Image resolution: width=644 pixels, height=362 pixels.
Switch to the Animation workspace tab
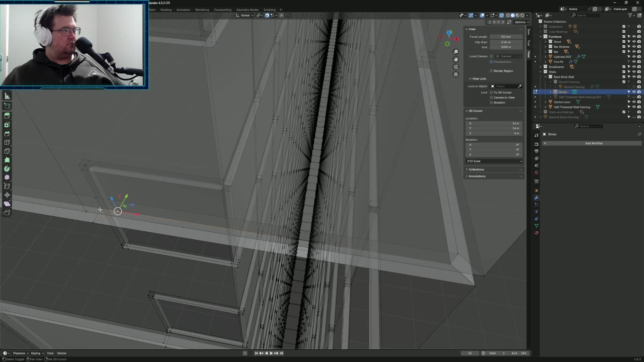tap(183, 10)
